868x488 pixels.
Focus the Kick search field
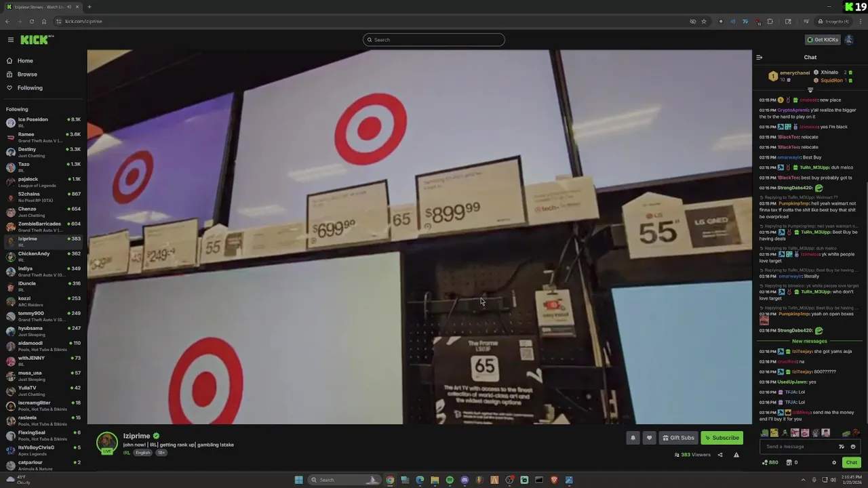[434, 39]
